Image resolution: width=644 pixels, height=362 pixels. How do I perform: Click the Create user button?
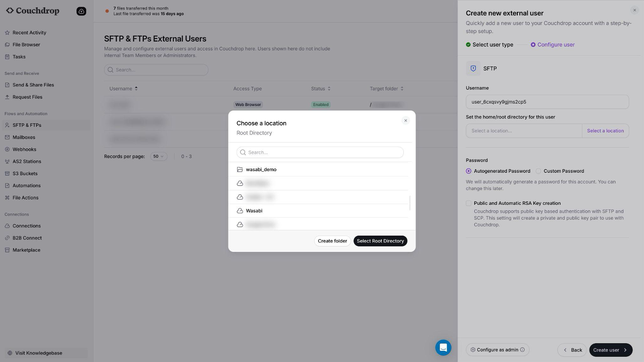point(610,350)
